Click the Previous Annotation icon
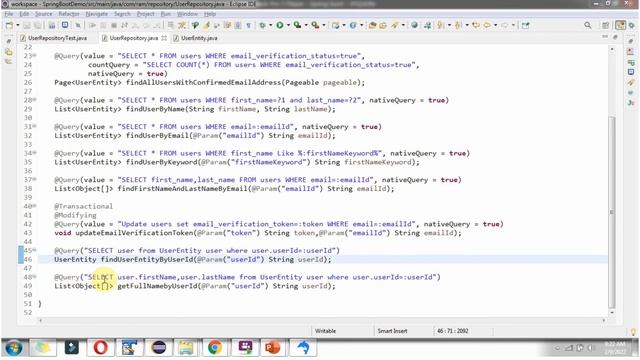Screen dimensions: 640x360 pos(458,25)
